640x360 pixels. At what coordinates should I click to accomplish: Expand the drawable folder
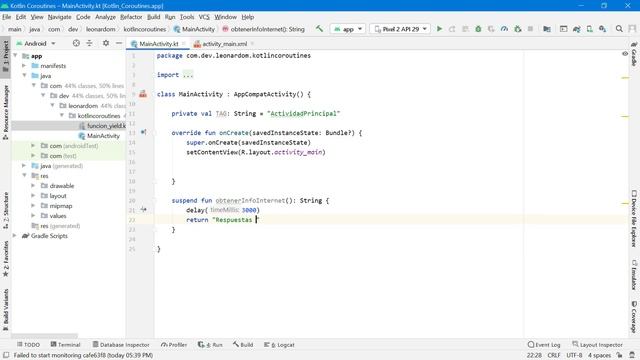pyautogui.click(x=33, y=186)
